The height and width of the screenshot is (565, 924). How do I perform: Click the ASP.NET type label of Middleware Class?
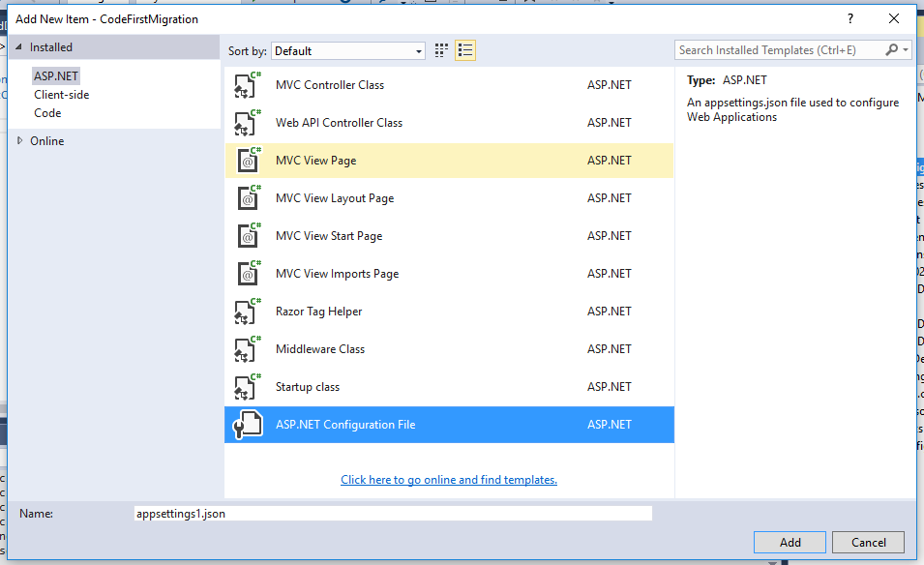(610, 349)
